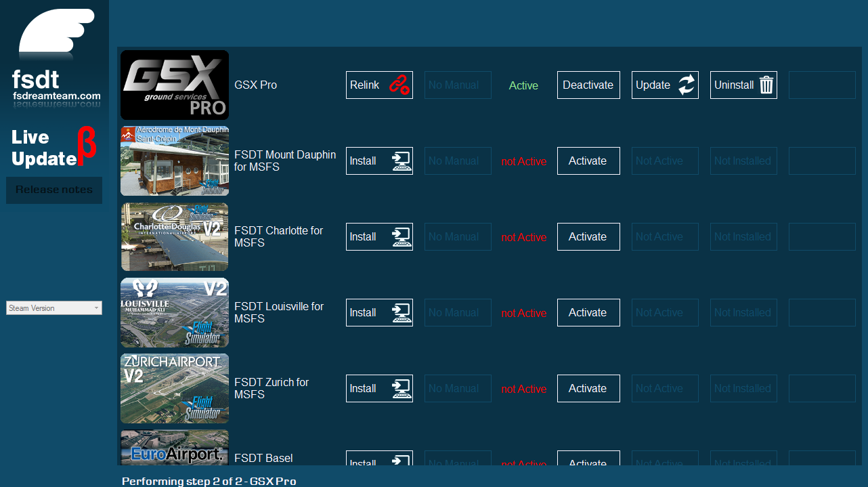Click the Not Active box for Louisville

pos(665,313)
